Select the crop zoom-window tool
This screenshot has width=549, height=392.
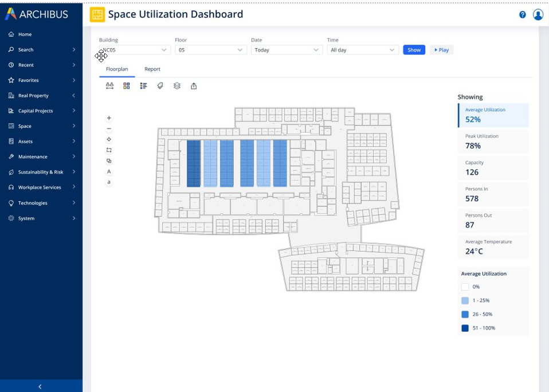click(109, 150)
